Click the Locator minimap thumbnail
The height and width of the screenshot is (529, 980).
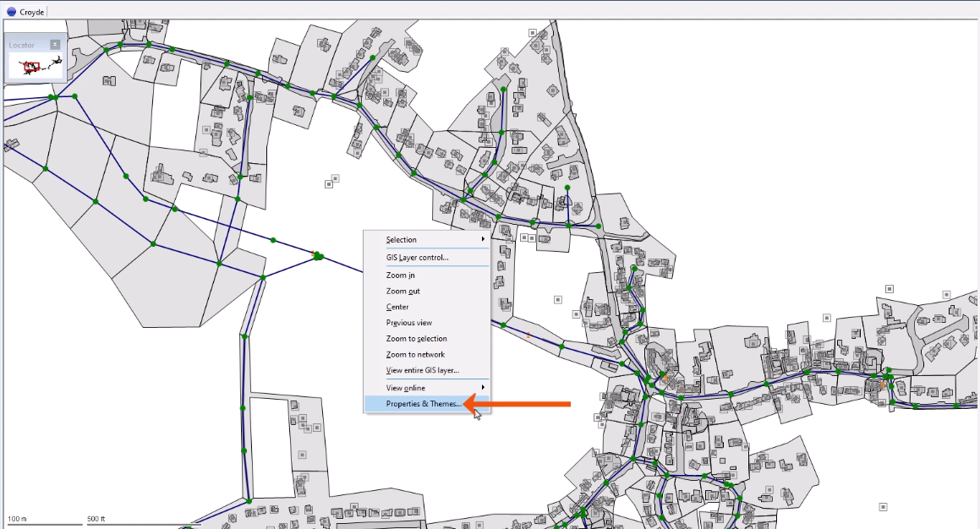click(x=36, y=63)
